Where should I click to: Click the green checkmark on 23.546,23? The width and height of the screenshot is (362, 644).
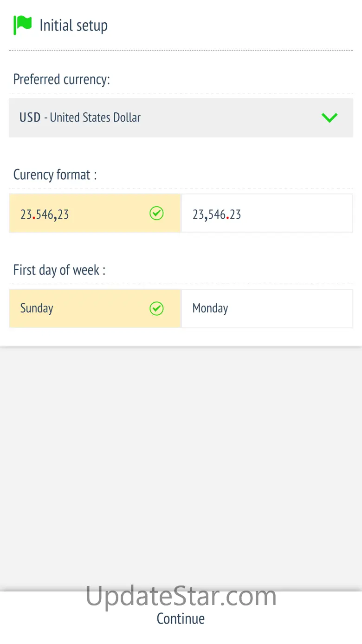click(156, 214)
